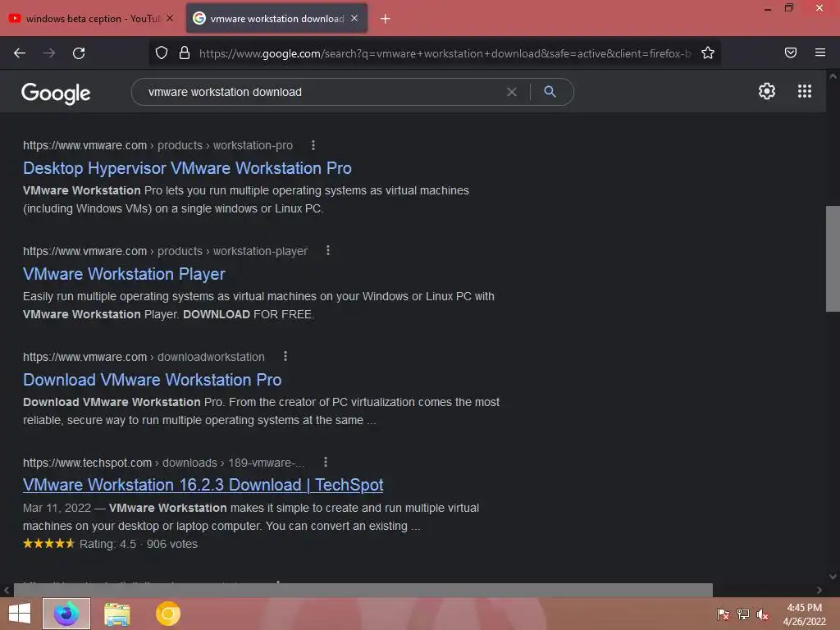Screen dimensions: 840x630
Task: Open Google quick settings gear
Action: click(767, 91)
